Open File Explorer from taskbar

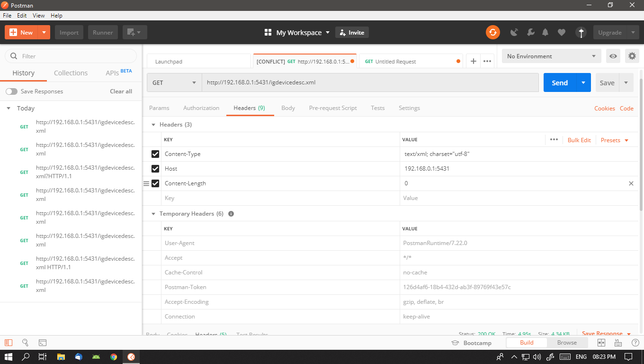click(x=61, y=357)
